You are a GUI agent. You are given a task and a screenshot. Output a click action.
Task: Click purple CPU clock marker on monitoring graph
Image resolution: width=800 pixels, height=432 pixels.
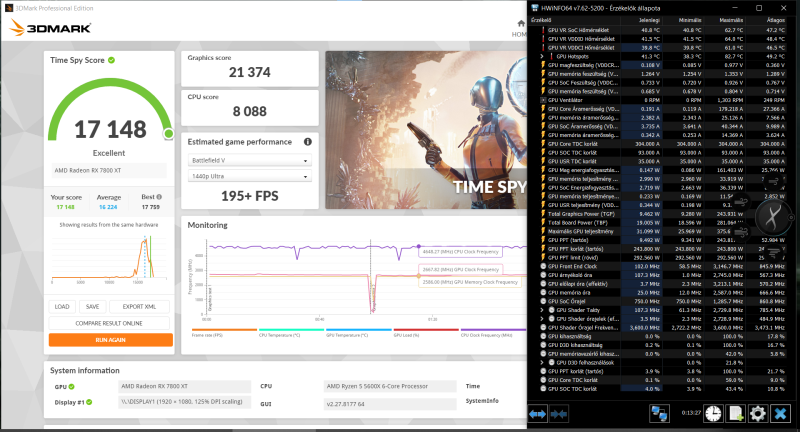click(419, 246)
